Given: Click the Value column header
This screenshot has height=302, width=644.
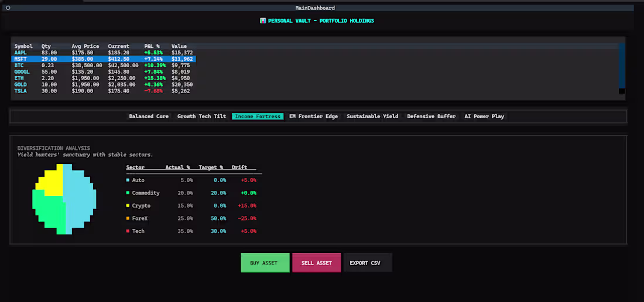Looking at the screenshot, I should 179,46.
